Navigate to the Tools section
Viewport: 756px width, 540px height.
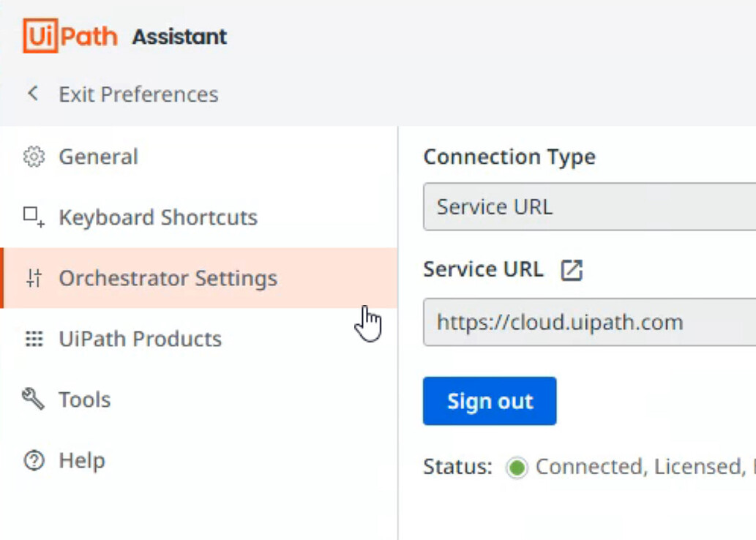click(84, 399)
